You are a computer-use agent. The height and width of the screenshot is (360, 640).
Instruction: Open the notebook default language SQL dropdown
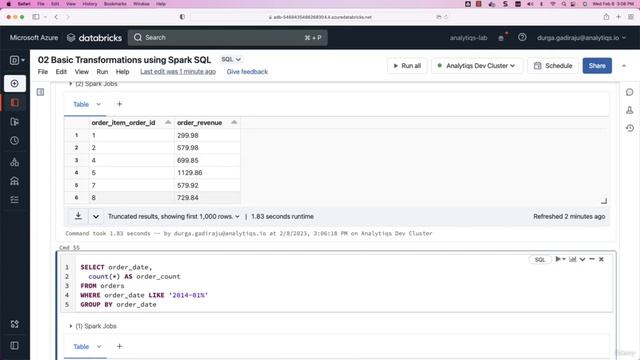pos(231,60)
